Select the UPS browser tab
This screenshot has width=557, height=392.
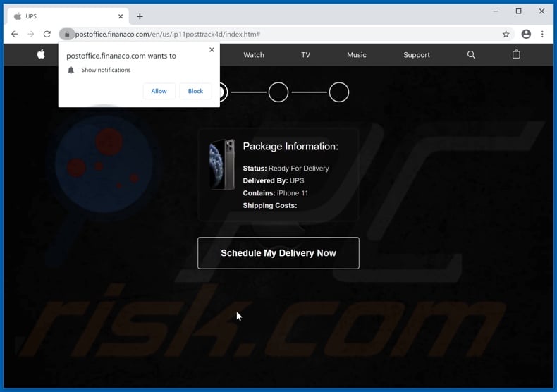(68, 16)
